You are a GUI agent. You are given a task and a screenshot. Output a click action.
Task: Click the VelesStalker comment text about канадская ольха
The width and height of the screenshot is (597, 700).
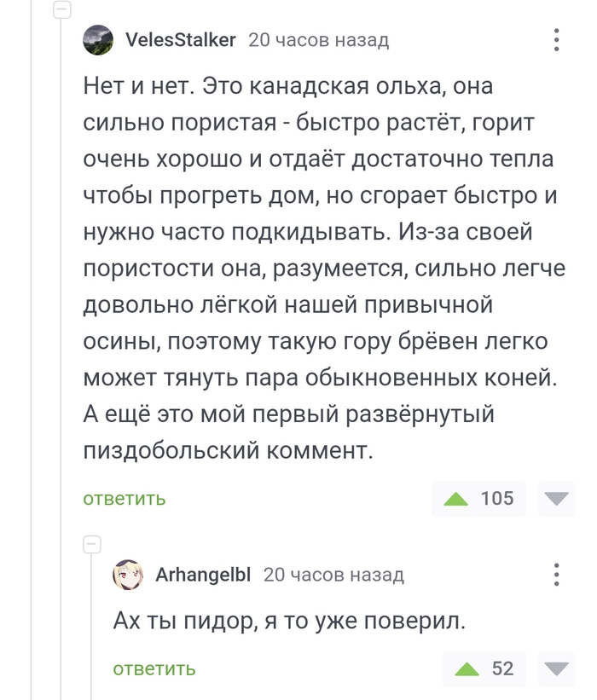[320, 268]
